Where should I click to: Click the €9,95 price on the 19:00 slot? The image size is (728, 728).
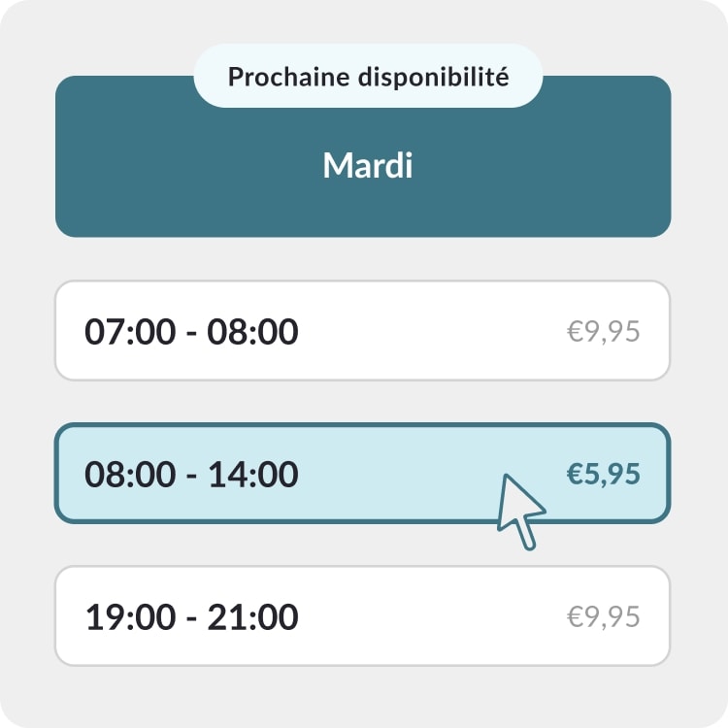pyautogui.click(x=603, y=616)
